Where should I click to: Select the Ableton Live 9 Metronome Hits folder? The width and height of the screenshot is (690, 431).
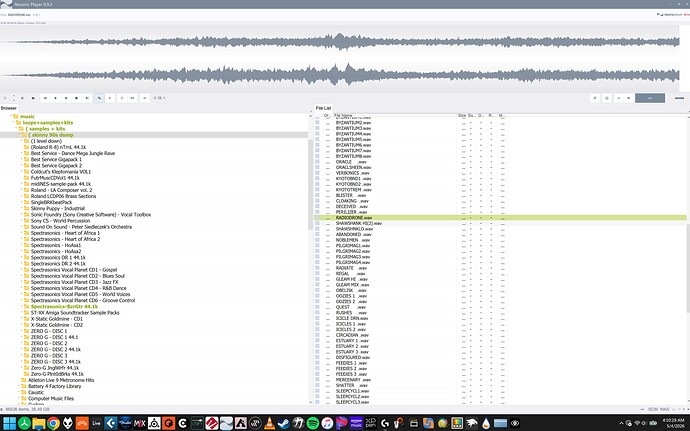[x=61, y=380]
